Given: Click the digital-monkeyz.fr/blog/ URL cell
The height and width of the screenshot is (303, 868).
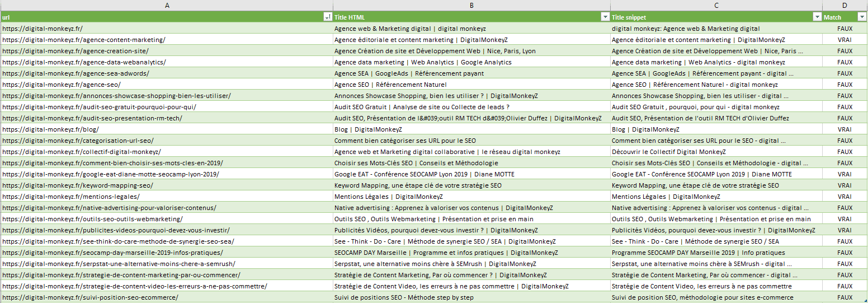Looking at the screenshot, I should (x=50, y=129).
